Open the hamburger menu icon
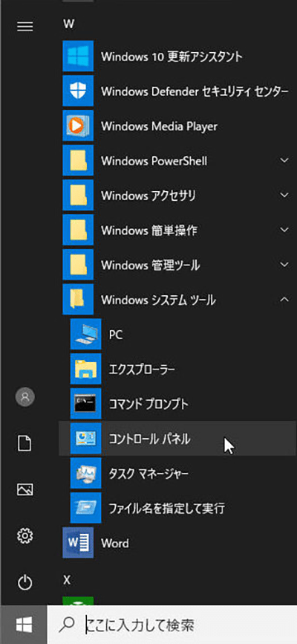The width and height of the screenshot is (297, 644). [25, 27]
